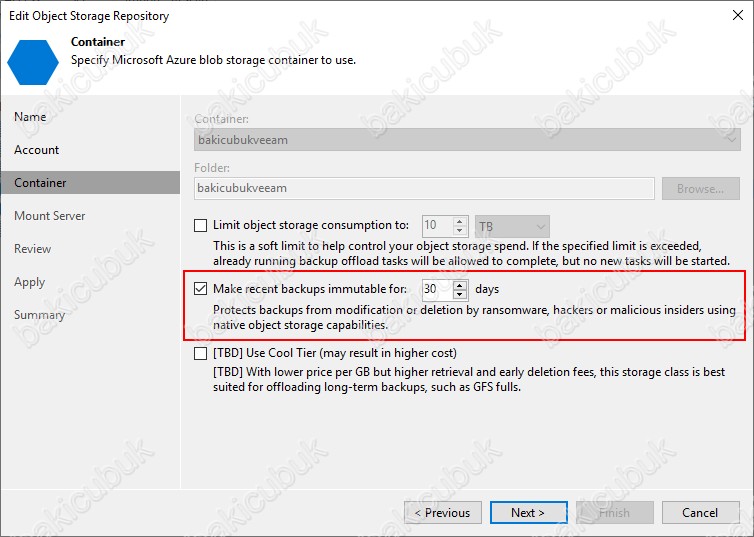Go to the Name step
Image resolution: width=754 pixels, height=537 pixels.
[x=30, y=117]
